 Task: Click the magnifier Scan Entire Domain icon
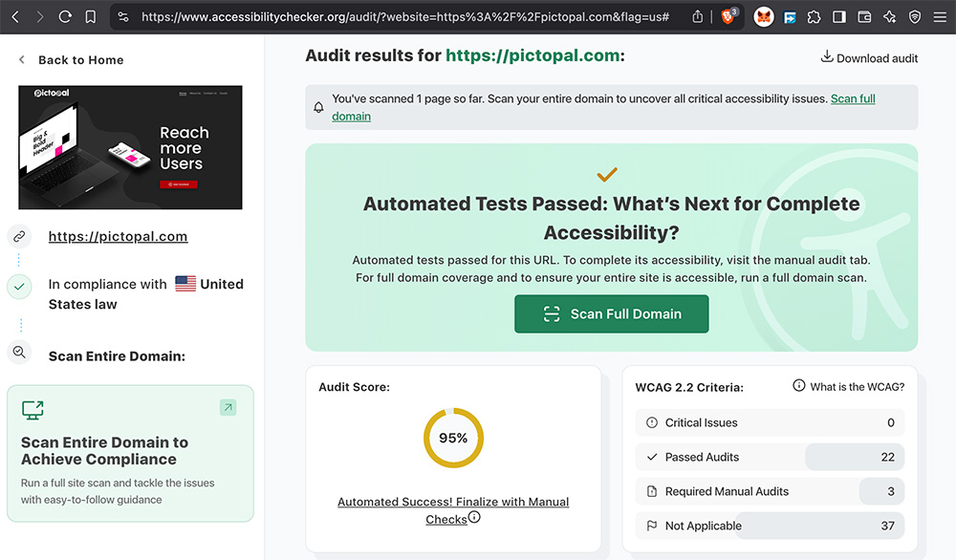19,353
